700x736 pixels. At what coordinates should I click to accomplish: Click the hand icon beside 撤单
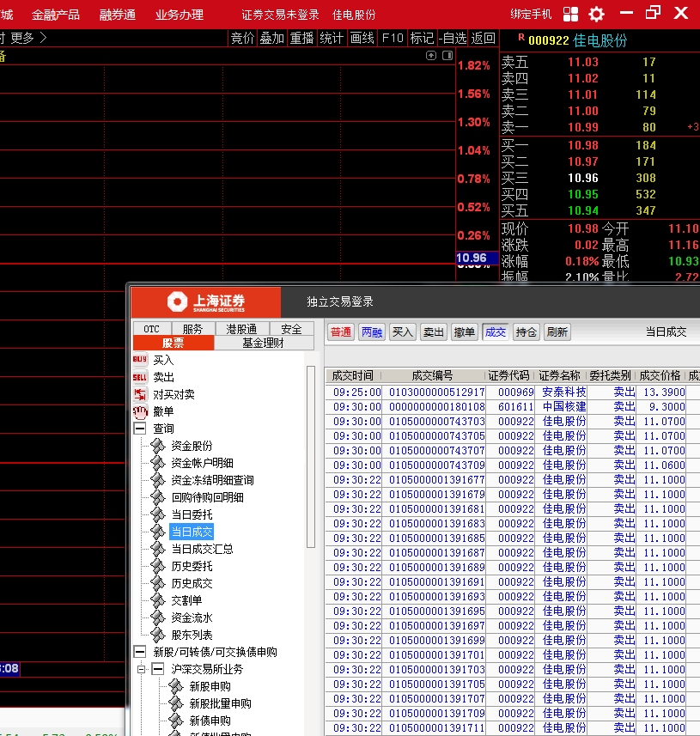pos(140,411)
